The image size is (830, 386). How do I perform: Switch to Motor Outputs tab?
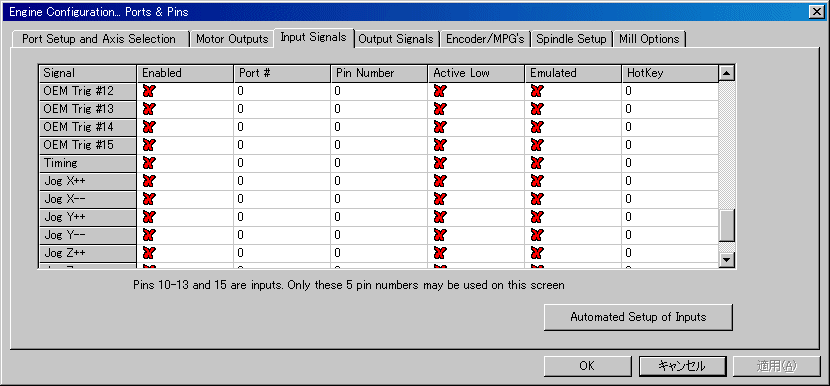(232, 39)
